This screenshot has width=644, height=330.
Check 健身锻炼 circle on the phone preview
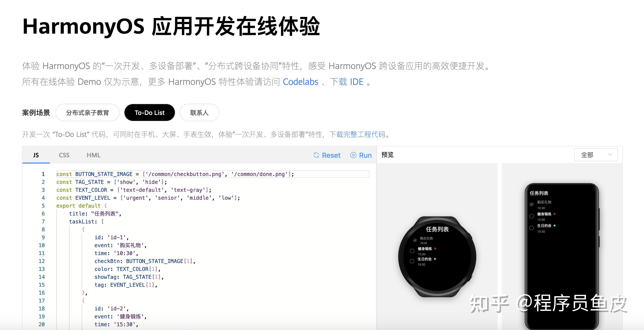tap(532, 216)
